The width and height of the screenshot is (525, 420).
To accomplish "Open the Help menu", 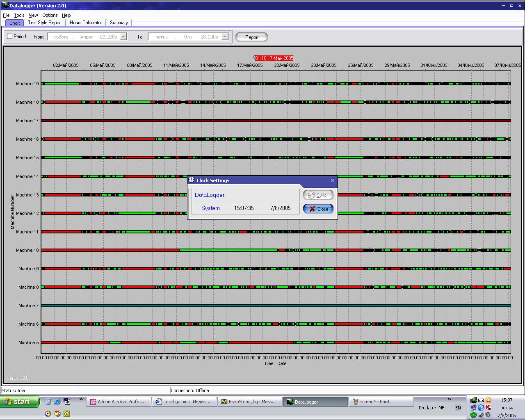I will pyautogui.click(x=66, y=15).
